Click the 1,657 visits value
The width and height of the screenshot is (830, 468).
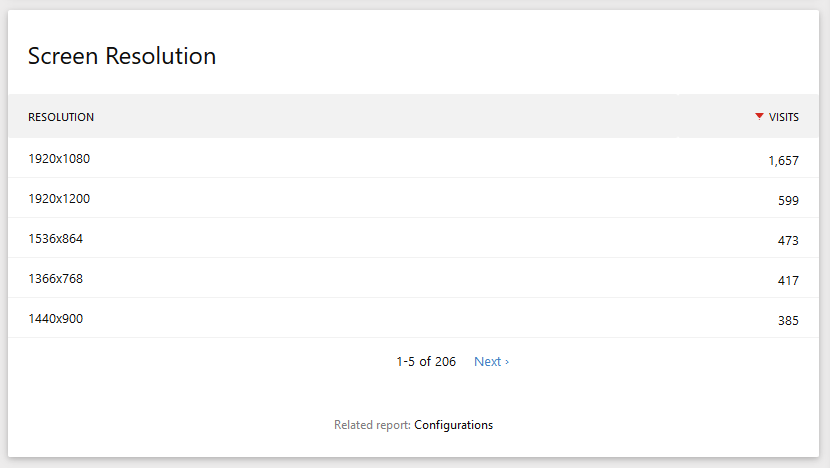click(783, 160)
